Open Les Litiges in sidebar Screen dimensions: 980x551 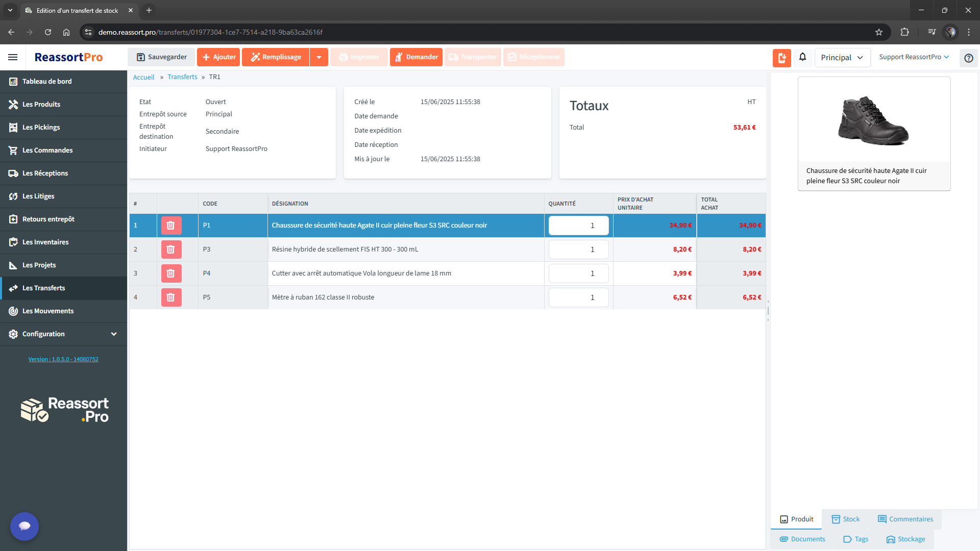63,196
